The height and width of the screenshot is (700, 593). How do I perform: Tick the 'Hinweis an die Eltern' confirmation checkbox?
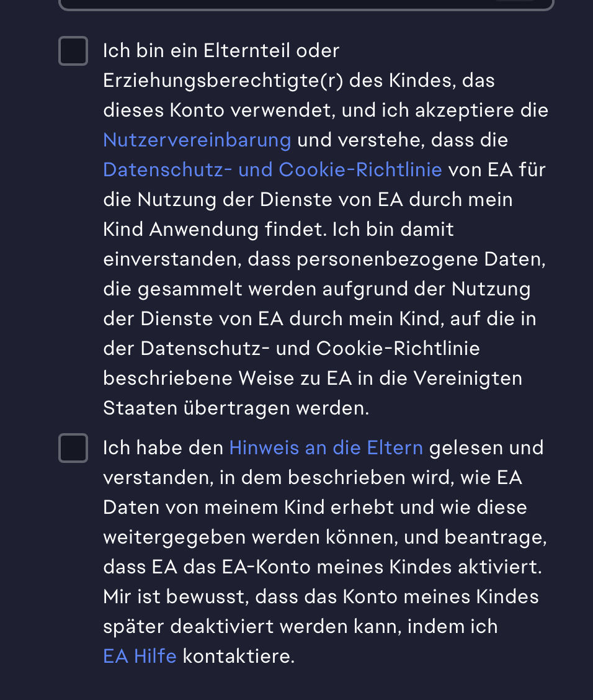tap(73, 448)
